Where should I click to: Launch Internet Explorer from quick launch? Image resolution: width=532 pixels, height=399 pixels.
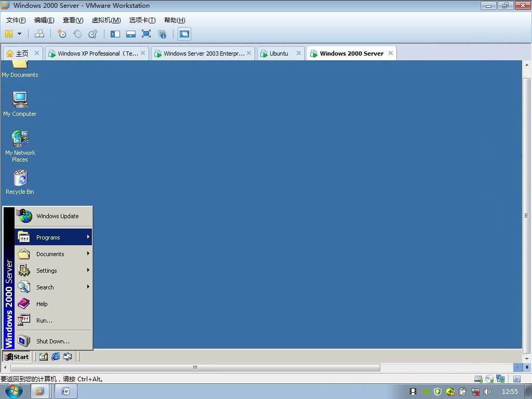click(x=56, y=356)
